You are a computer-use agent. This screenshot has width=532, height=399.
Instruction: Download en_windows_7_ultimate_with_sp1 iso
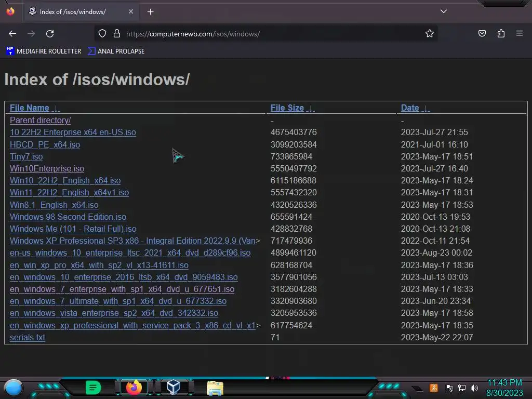tap(118, 301)
